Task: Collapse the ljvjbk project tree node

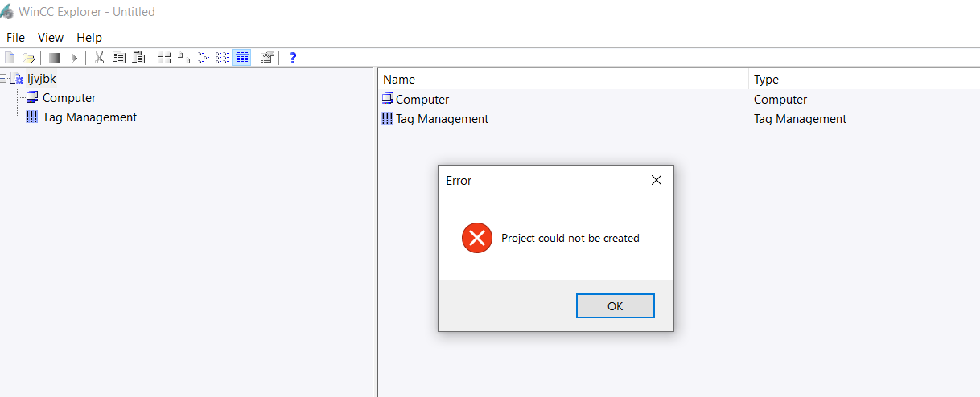Action: tap(4, 79)
